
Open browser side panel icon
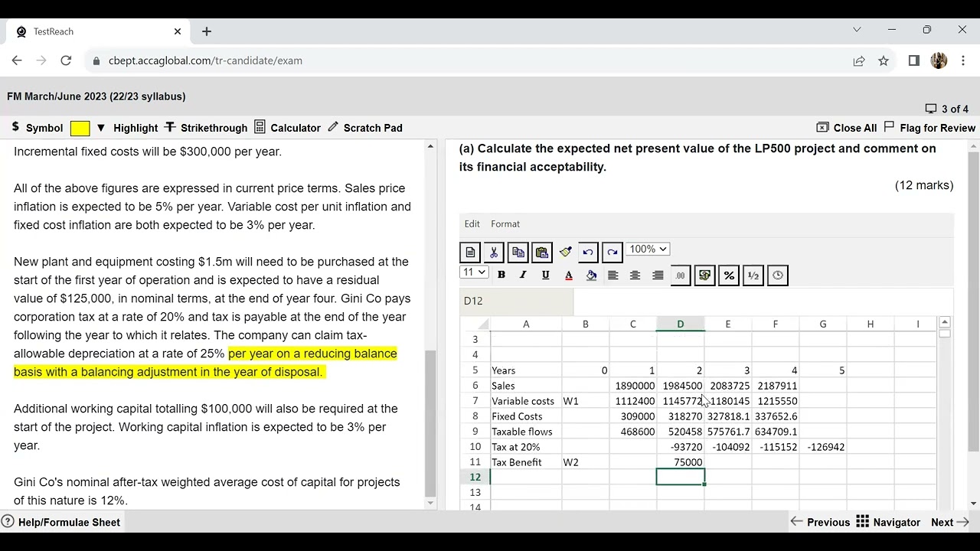tap(914, 60)
